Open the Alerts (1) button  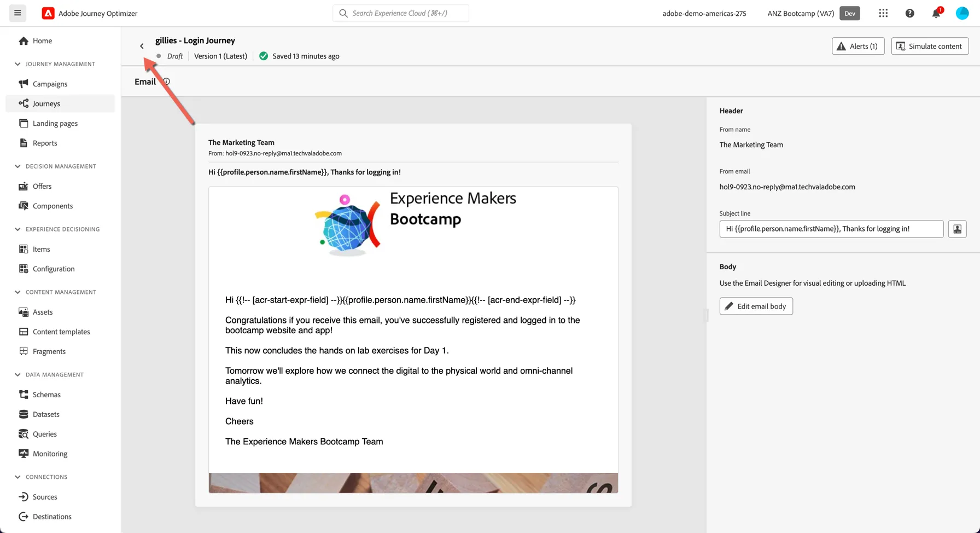(x=858, y=46)
